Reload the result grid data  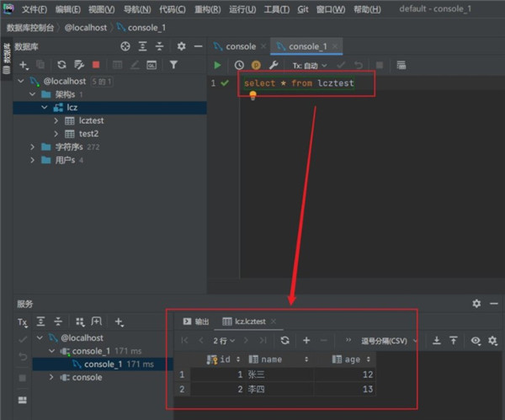coord(284,340)
